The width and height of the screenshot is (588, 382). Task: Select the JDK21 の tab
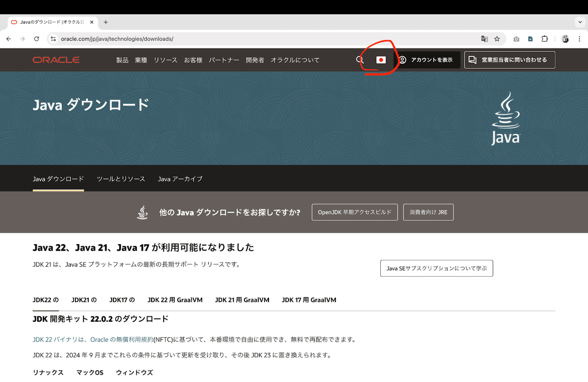coord(84,300)
